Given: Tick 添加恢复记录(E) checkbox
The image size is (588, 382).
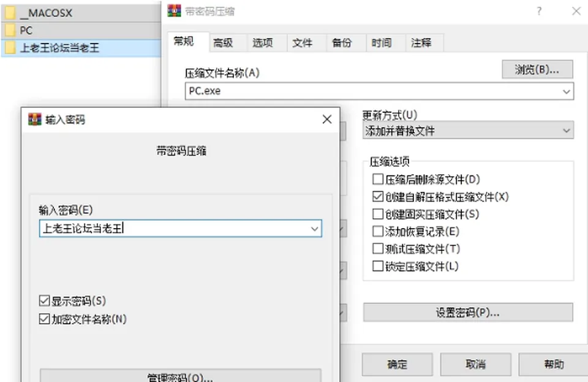Looking at the screenshot, I should [378, 231].
